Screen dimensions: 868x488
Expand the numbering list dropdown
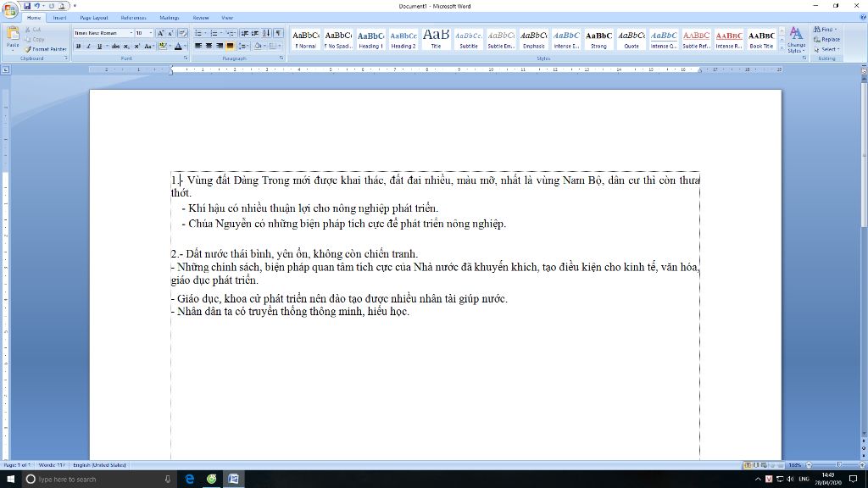click(221, 33)
